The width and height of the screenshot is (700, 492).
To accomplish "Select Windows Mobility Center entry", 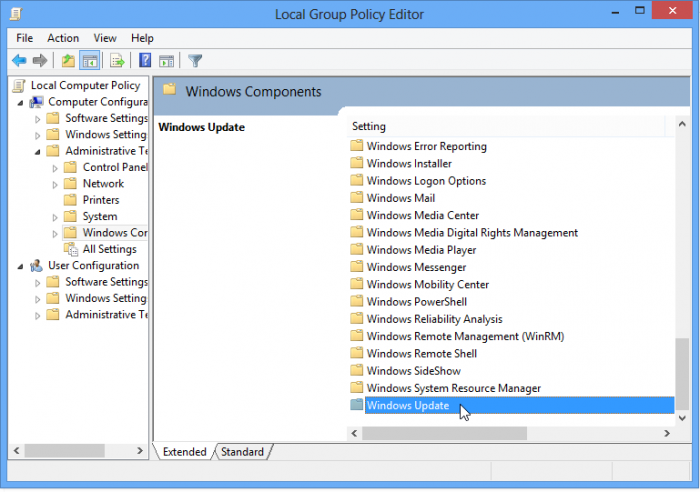I will tap(428, 284).
